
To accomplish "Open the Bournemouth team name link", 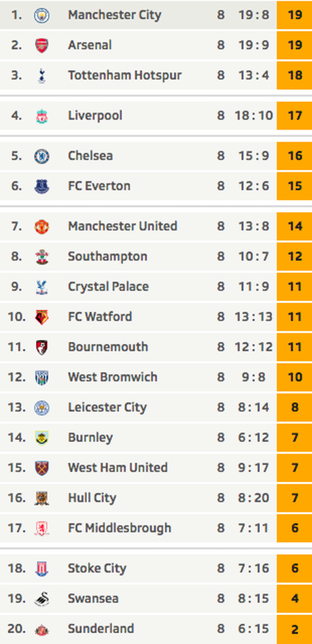I will click(x=108, y=347).
